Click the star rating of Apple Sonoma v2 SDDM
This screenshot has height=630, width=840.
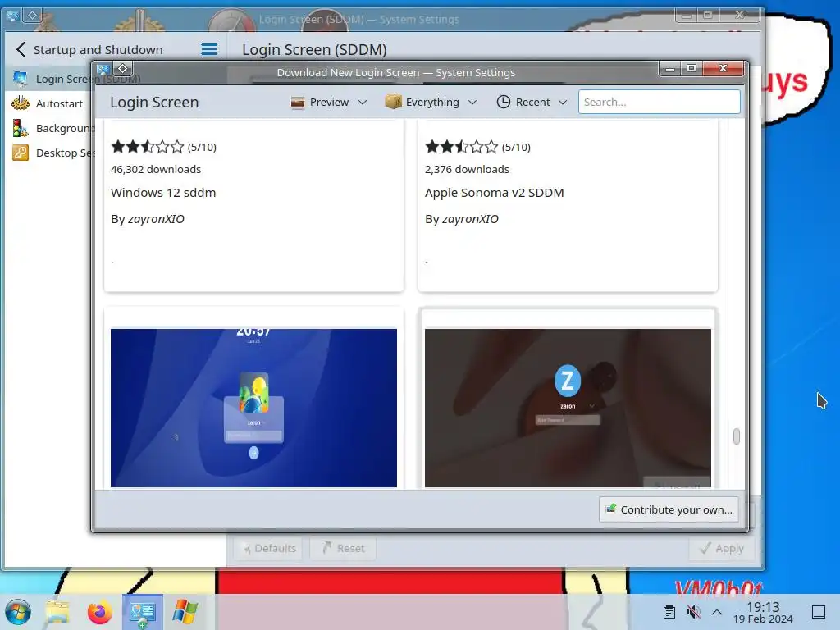[x=461, y=147]
